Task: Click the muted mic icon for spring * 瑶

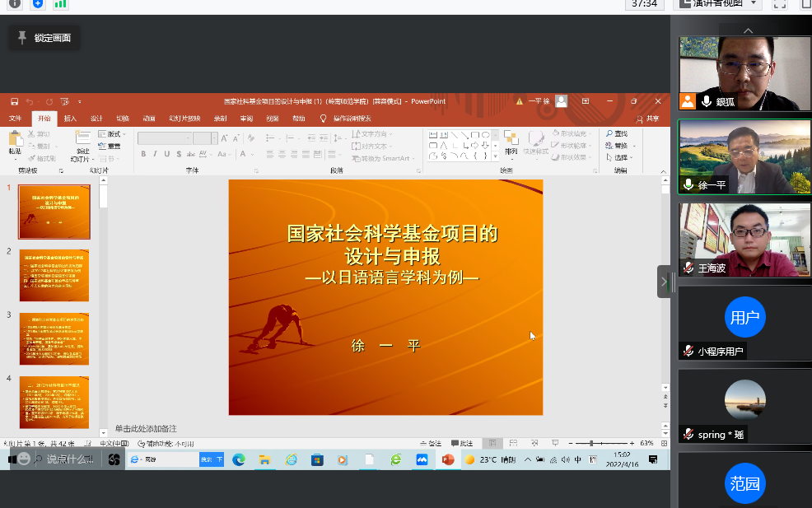Action: point(688,434)
